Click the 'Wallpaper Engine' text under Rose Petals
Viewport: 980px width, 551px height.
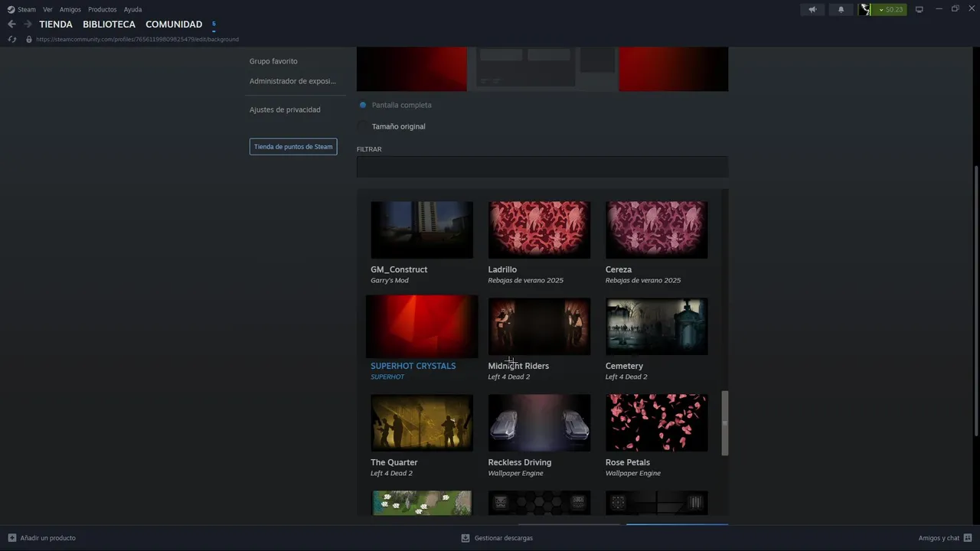633,473
